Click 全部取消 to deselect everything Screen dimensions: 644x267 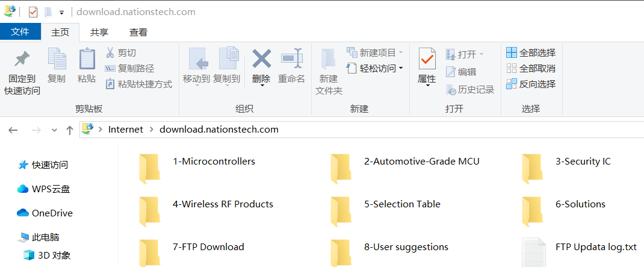pos(531,68)
